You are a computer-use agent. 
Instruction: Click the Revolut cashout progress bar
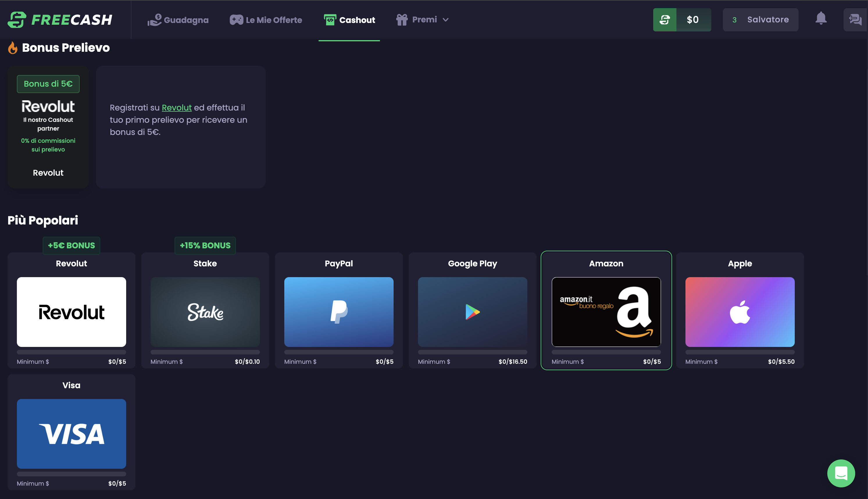click(x=71, y=352)
